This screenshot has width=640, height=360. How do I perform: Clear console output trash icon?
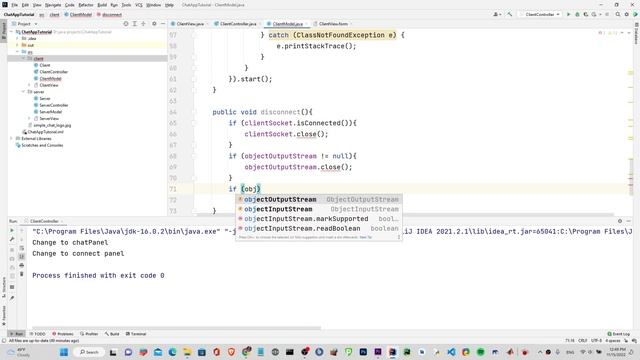tap(22, 274)
